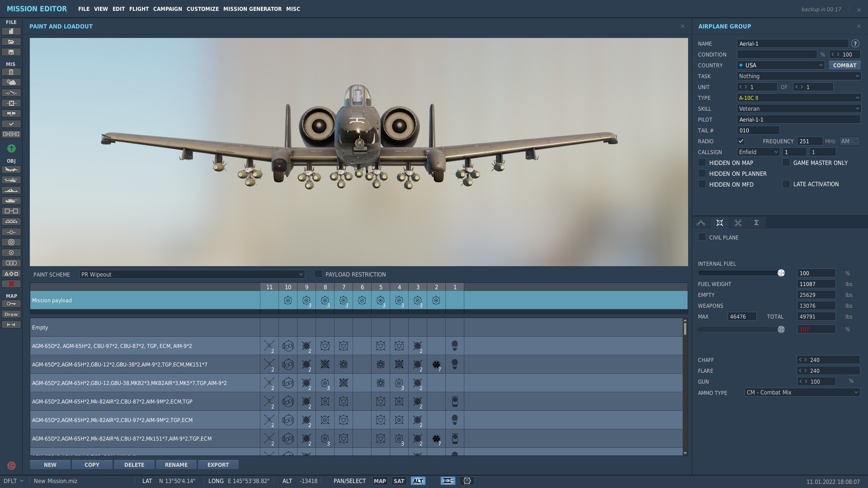This screenshot has height=488, width=868.
Task: Click the Draw tool button
Action: (11, 314)
